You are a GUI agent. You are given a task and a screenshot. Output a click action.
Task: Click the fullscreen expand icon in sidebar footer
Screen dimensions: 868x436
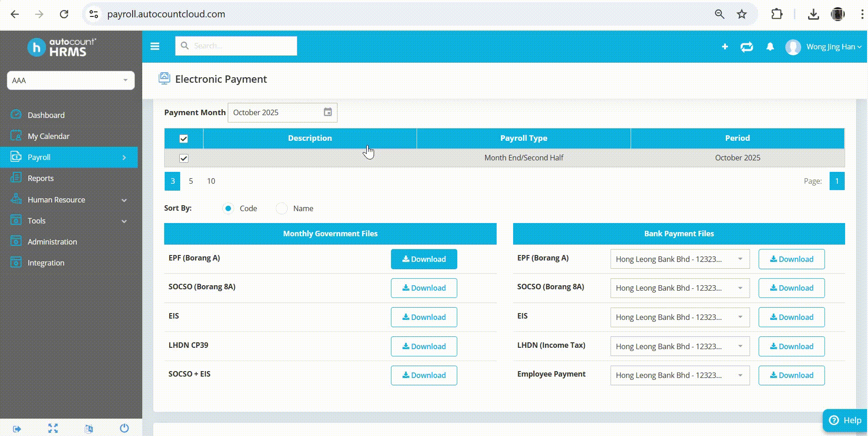coord(53,428)
